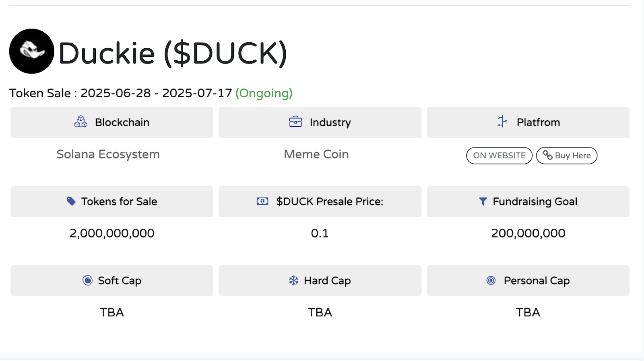This screenshot has height=361, width=644.
Task: Click the Duckie duck logo
Action: click(31, 51)
